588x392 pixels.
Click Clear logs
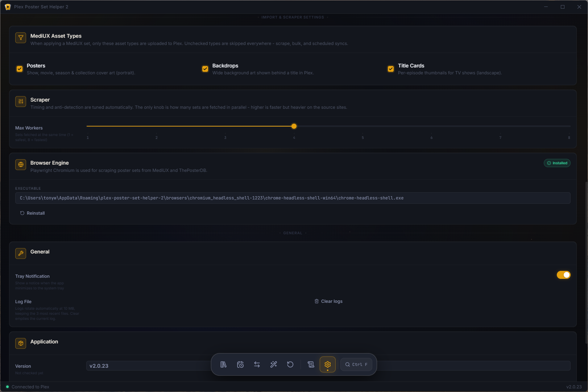click(x=328, y=301)
